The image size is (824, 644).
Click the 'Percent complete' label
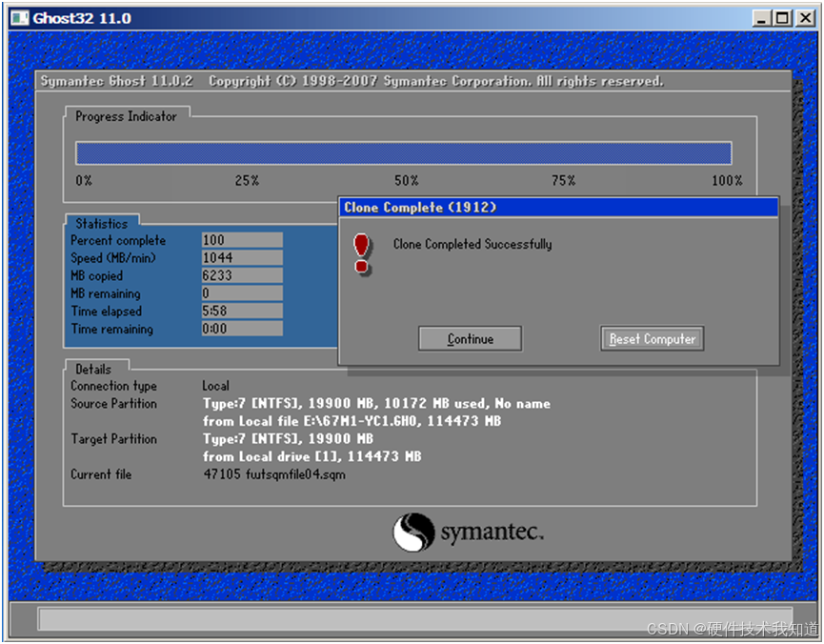pyautogui.click(x=118, y=240)
